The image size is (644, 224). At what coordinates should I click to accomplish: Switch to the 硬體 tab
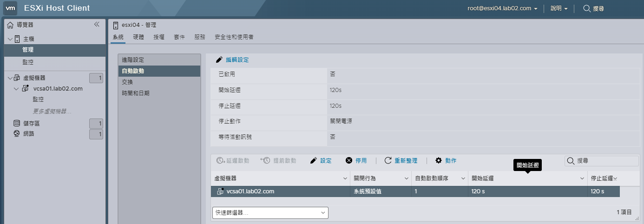tap(138, 37)
